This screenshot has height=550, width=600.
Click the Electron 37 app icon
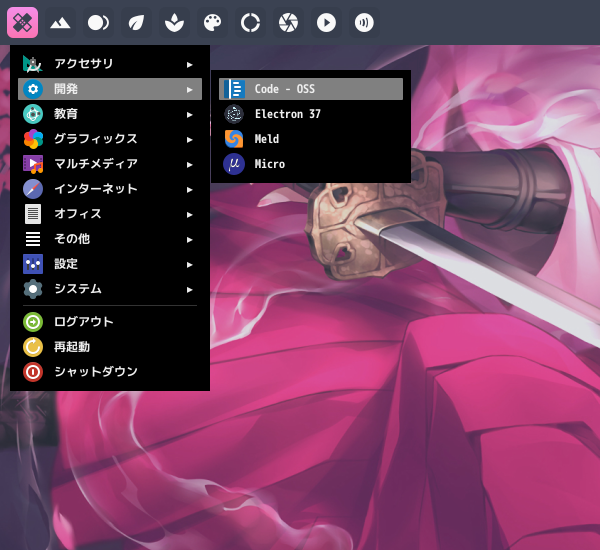click(x=234, y=114)
